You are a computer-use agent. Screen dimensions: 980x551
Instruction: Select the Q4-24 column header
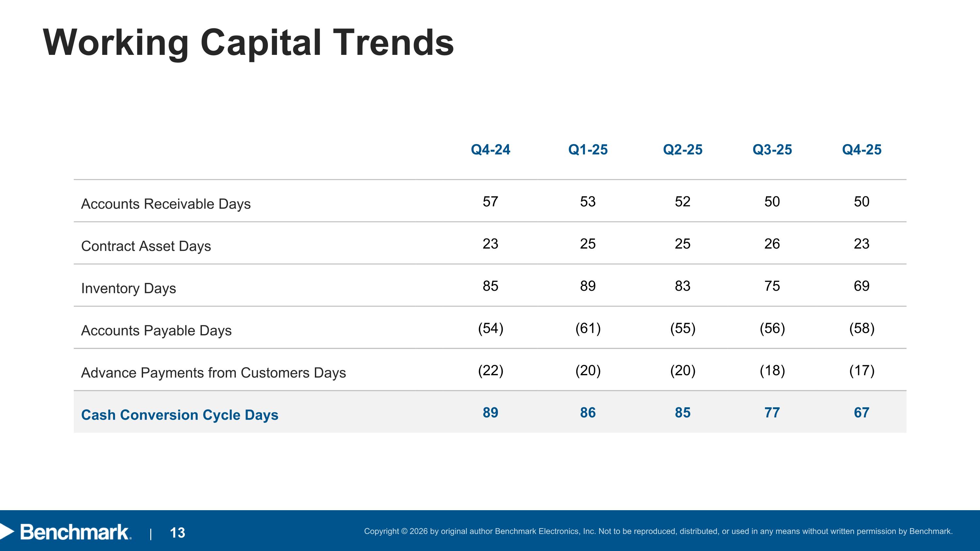(490, 150)
